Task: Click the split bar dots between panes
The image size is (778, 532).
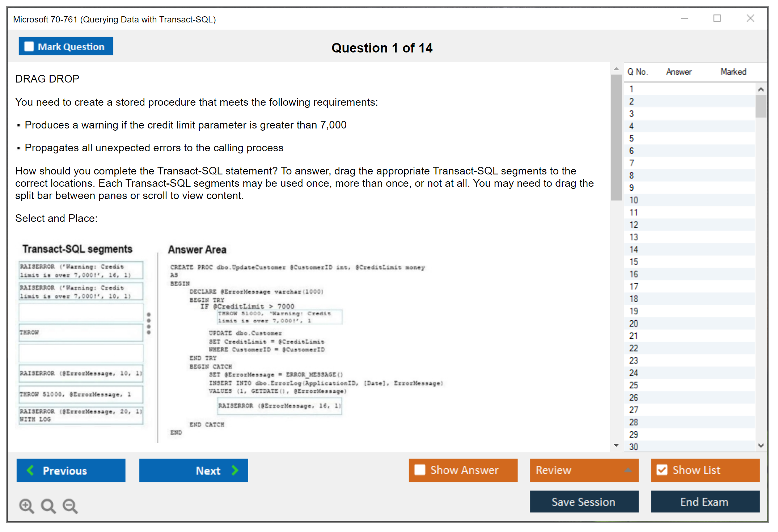Action: (x=149, y=324)
